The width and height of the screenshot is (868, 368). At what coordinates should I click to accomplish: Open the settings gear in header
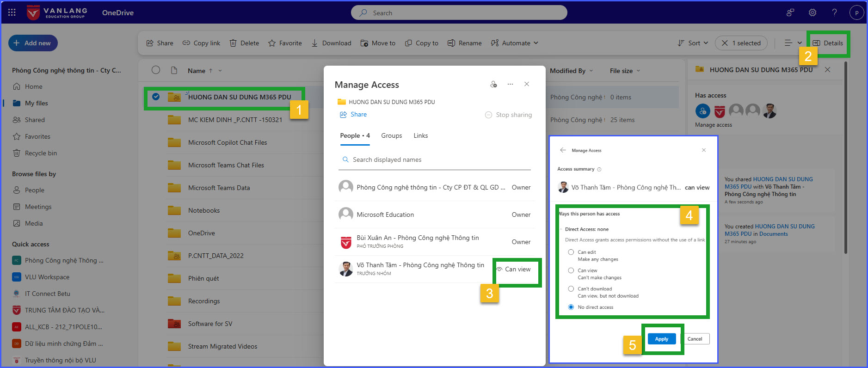tap(812, 12)
